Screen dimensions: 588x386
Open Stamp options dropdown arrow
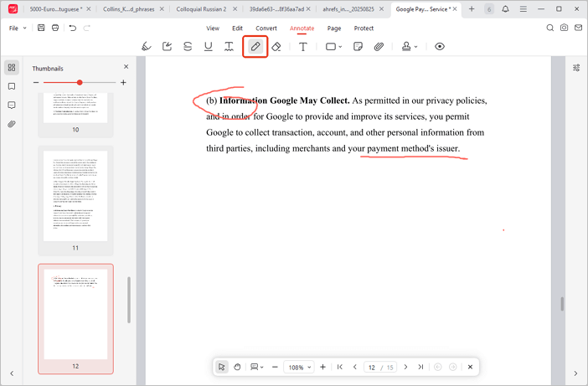pyautogui.click(x=416, y=47)
